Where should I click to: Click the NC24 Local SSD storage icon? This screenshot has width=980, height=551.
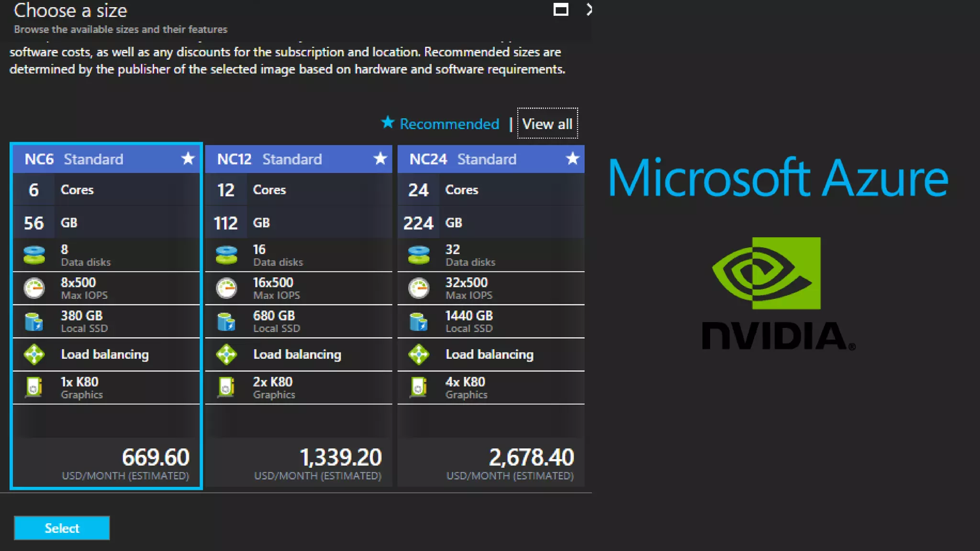pyautogui.click(x=419, y=321)
